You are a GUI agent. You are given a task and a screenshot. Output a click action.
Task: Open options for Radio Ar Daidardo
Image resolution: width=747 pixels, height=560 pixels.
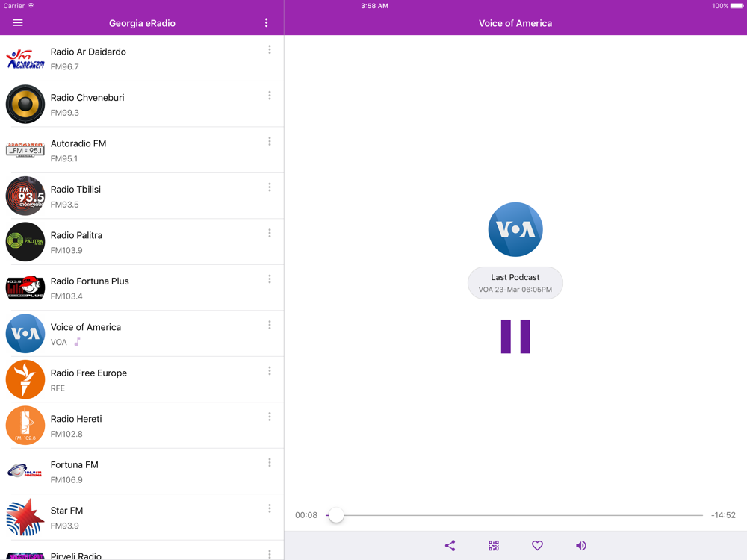point(270,49)
